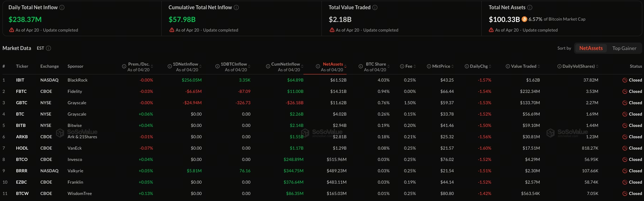This screenshot has height=201, width=644.
Task: Click the Bitcoin logo beside $100.33B
Action: pos(524,19)
